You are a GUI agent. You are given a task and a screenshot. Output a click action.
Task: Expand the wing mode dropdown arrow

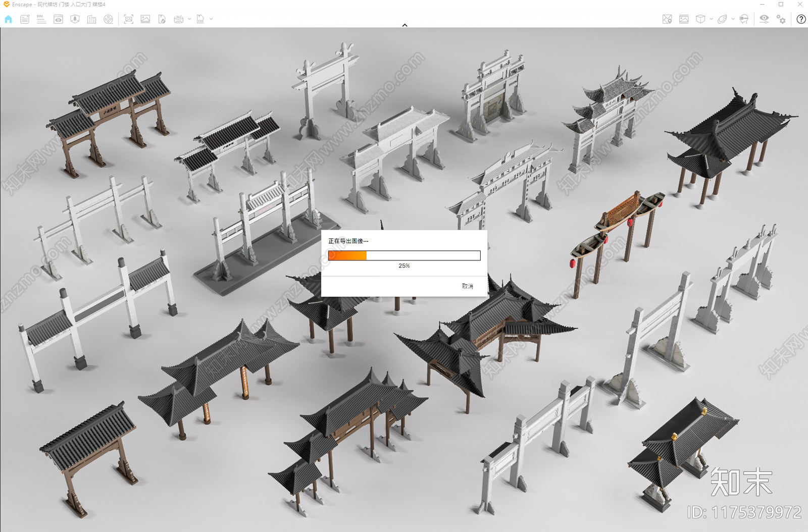pos(733,19)
